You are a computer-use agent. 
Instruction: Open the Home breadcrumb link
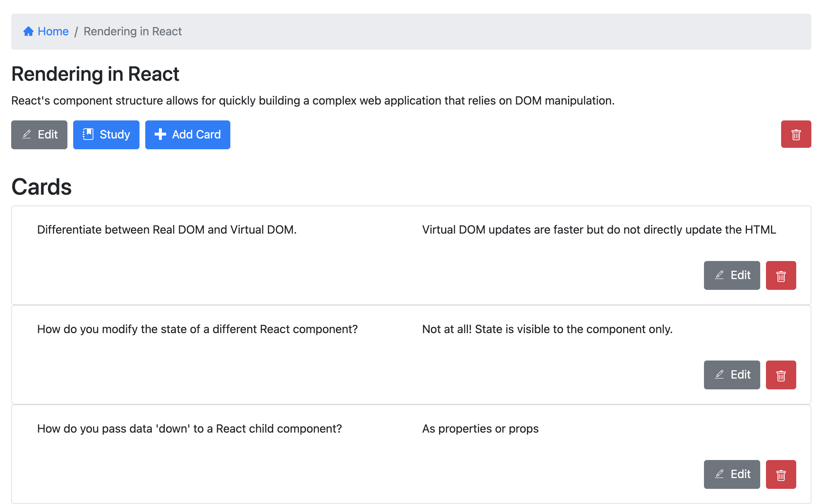coord(53,31)
